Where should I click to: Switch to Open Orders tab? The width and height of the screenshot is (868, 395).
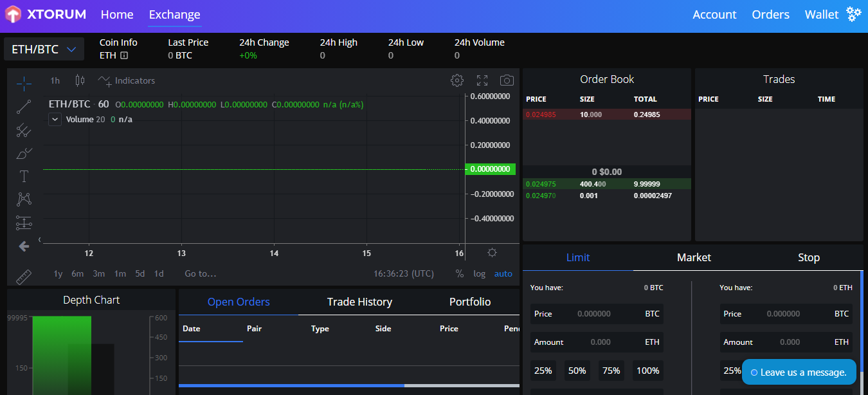(x=239, y=302)
